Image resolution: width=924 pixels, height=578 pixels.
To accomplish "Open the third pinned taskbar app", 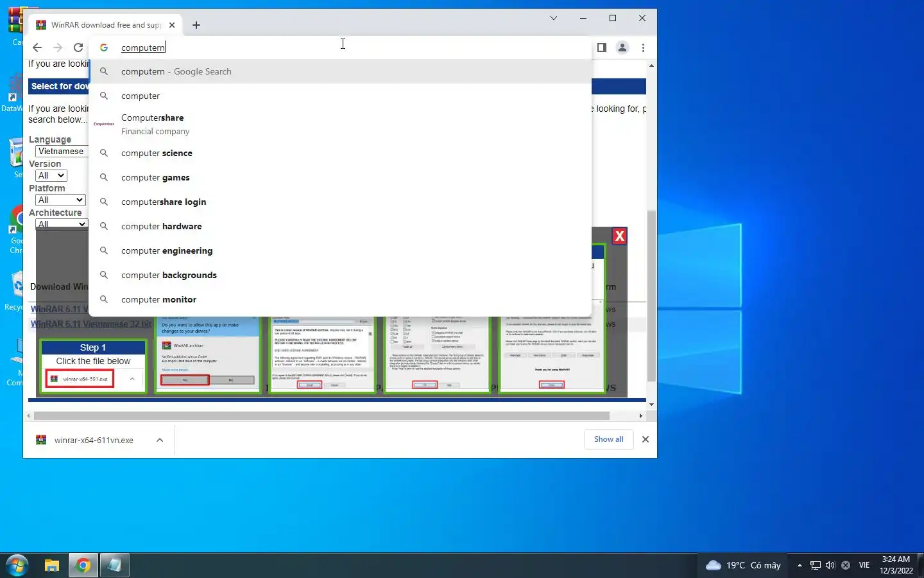I will (114, 566).
